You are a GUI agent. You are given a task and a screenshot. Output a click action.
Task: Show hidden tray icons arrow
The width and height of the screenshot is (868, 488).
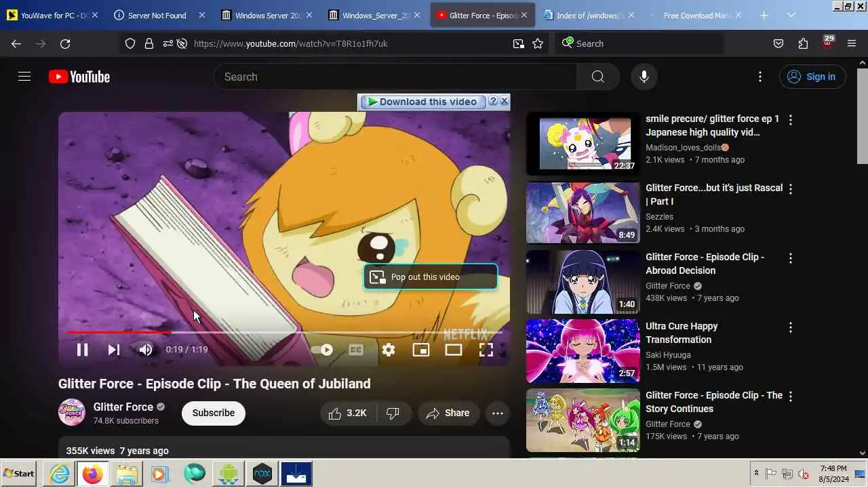point(756,473)
